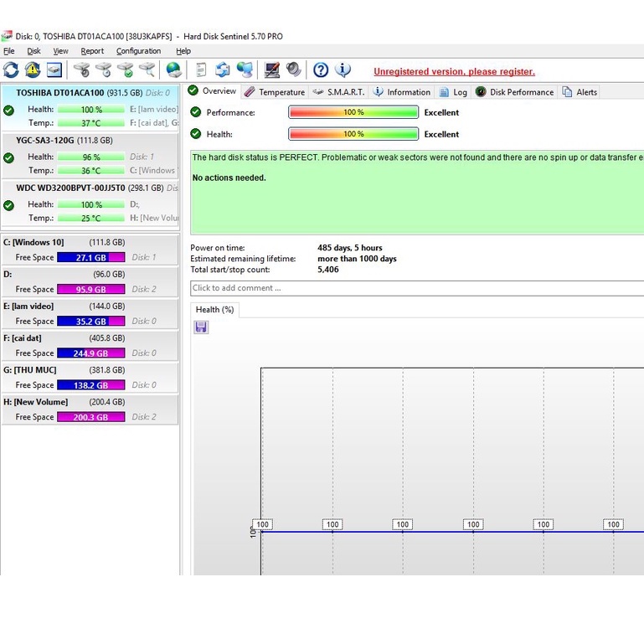The height and width of the screenshot is (644, 644).
Task: Click the globe toolbar icon
Action: pyautogui.click(x=173, y=70)
